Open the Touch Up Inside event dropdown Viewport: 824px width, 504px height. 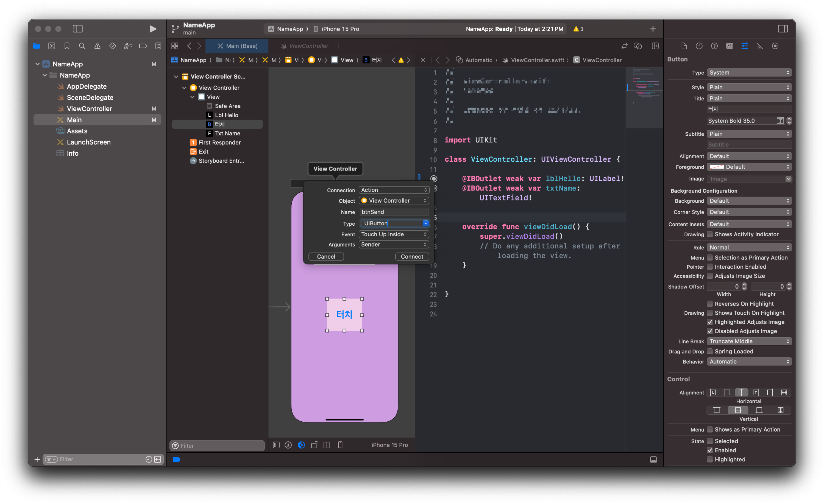click(x=394, y=234)
